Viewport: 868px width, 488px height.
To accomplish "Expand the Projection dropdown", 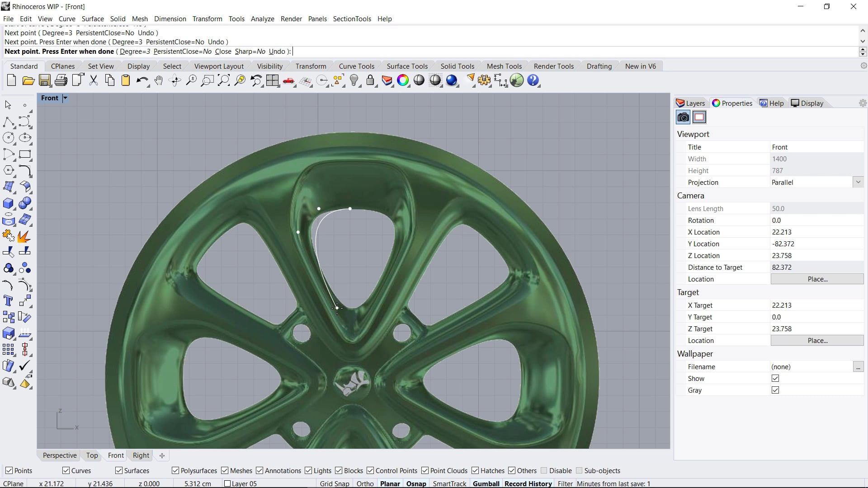I will (858, 182).
